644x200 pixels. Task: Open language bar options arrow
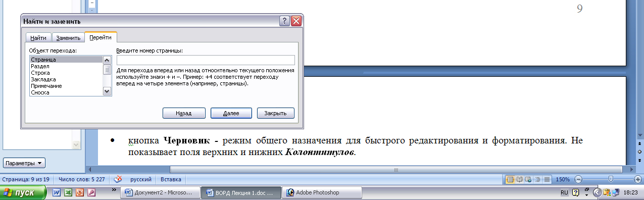[x=586, y=195]
